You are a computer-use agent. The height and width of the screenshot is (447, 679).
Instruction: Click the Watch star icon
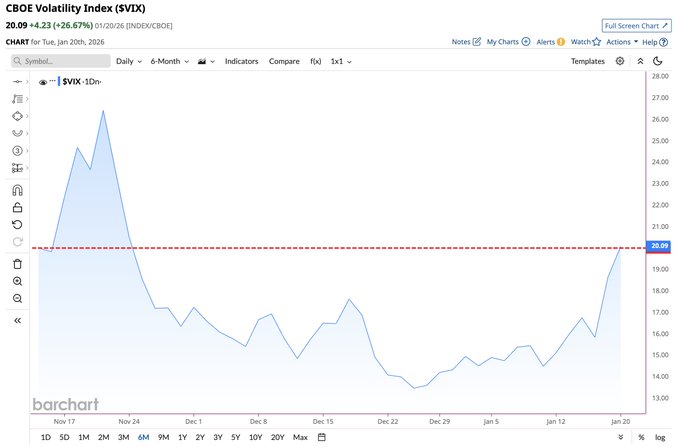597,42
